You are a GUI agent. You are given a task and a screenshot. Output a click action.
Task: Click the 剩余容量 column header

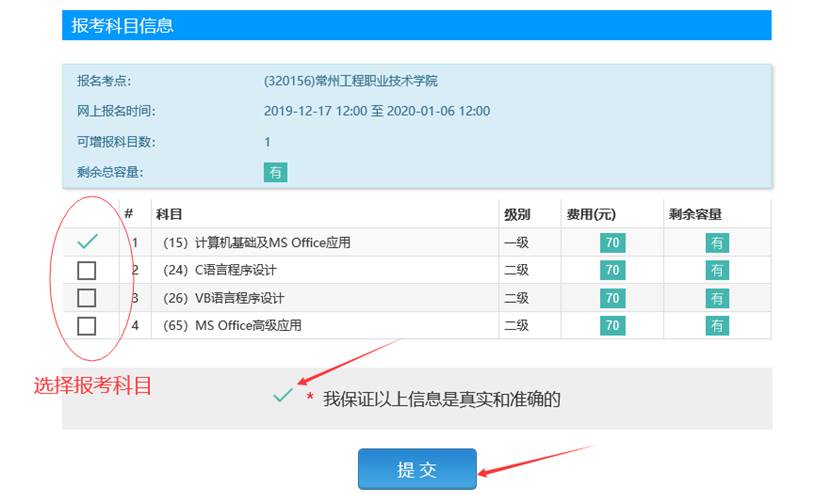point(695,214)
